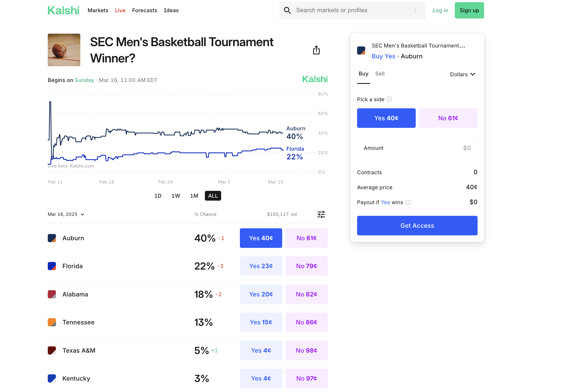Open the market filter settings icon
Image resolution: width=572 pixels, height=392 pixels.
[x=321, y=214]
